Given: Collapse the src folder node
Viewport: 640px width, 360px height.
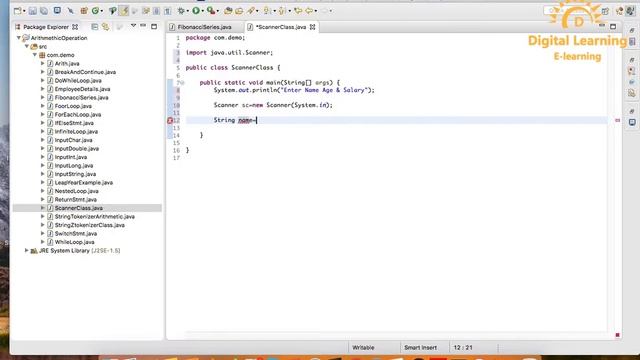Looking at the screenshot, I should (27, 47).
